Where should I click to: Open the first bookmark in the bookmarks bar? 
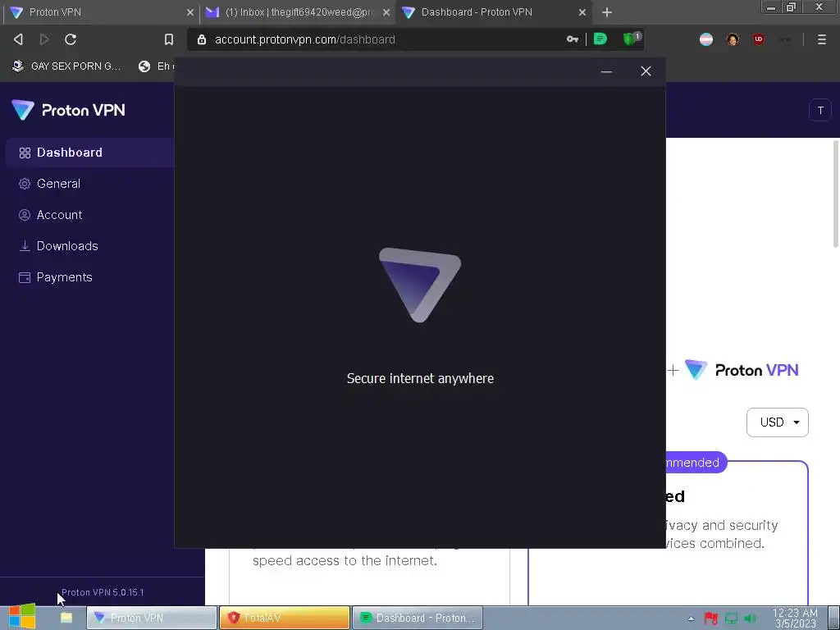pos(66,66)
